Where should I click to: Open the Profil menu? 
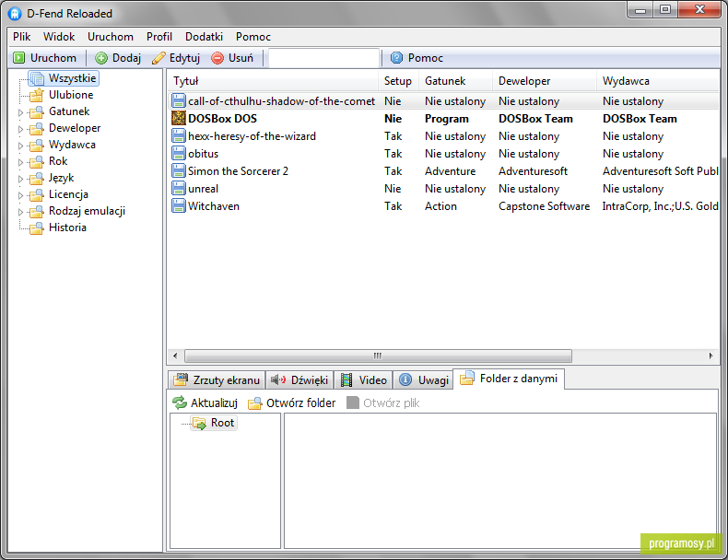click(x=159, y=37)
